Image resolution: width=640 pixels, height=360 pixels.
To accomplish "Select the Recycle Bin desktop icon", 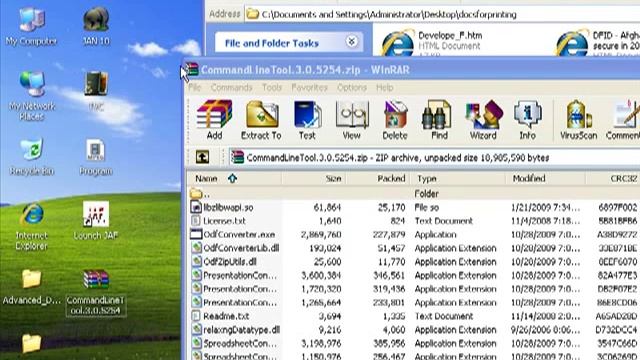I will click(x=31, y=157).
